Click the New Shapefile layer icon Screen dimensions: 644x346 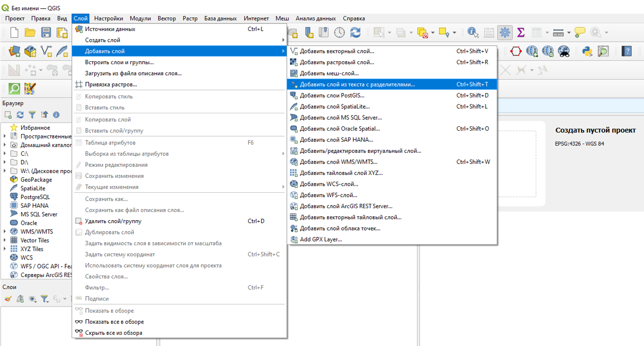tap(46, 51)
